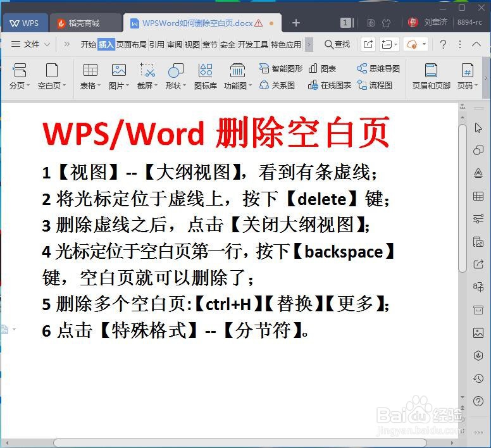Switch to the 开始 ribbon tab
The width and height of the screenshot is (491, 448).
[x=89, y=45]
